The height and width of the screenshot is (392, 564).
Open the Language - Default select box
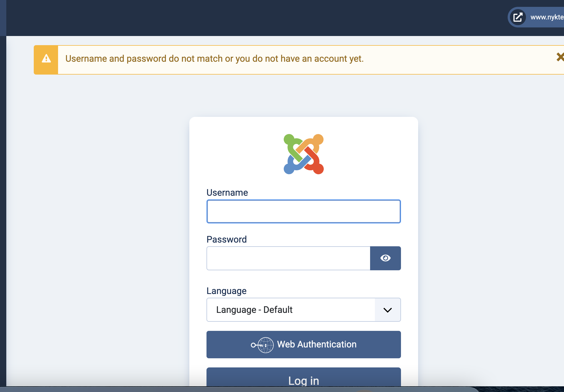coord(291,310)
